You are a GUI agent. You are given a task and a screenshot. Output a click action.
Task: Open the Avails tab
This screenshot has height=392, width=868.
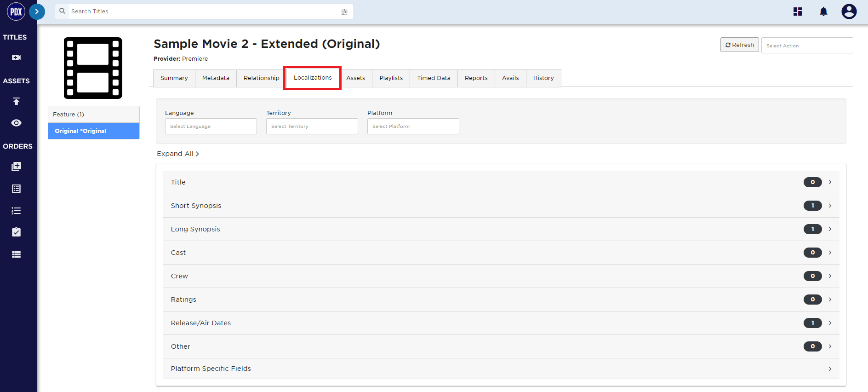pyautogui.click(x=510, y=78)
